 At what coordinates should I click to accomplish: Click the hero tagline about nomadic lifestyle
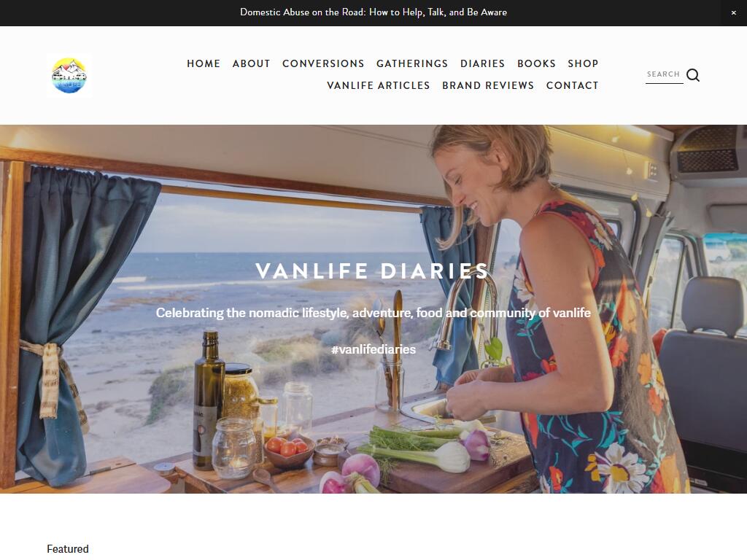pos(373,313)
